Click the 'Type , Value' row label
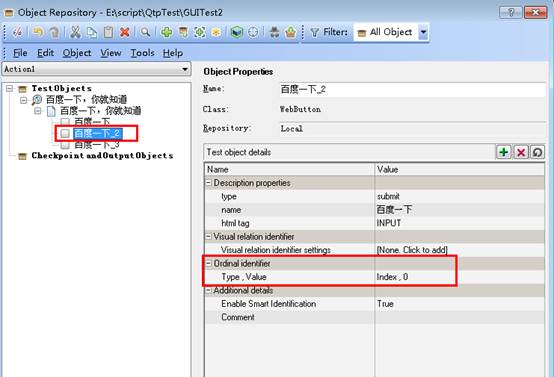 click(244, 277)
